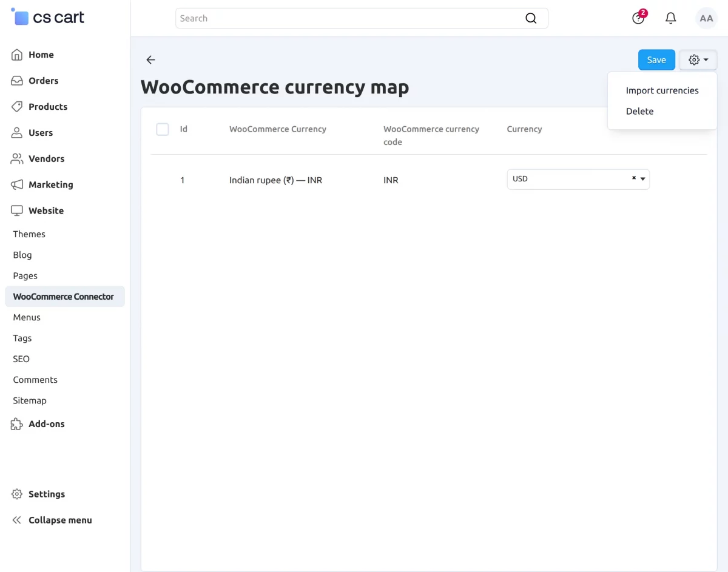This screenshot has width=728, height=572.
Task: Choose Import currencies from menu
Action: tap(662, 90)
